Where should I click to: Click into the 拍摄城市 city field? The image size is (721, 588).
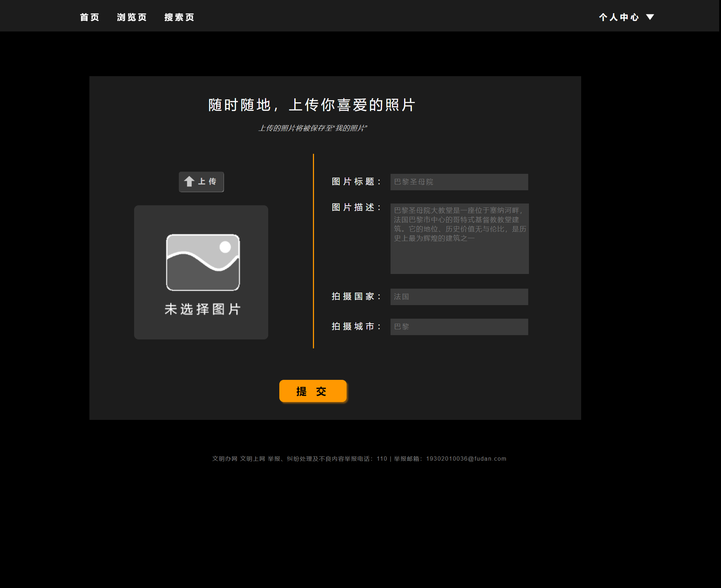[459, 327]
